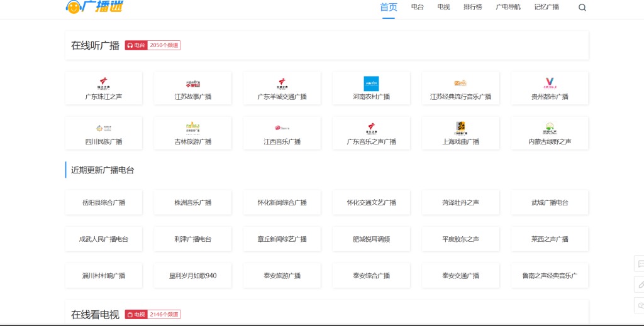This screenshot has height=326, width=644.
Task: Open 章丘新闻综艺广播 station
Action: point(282,239)
